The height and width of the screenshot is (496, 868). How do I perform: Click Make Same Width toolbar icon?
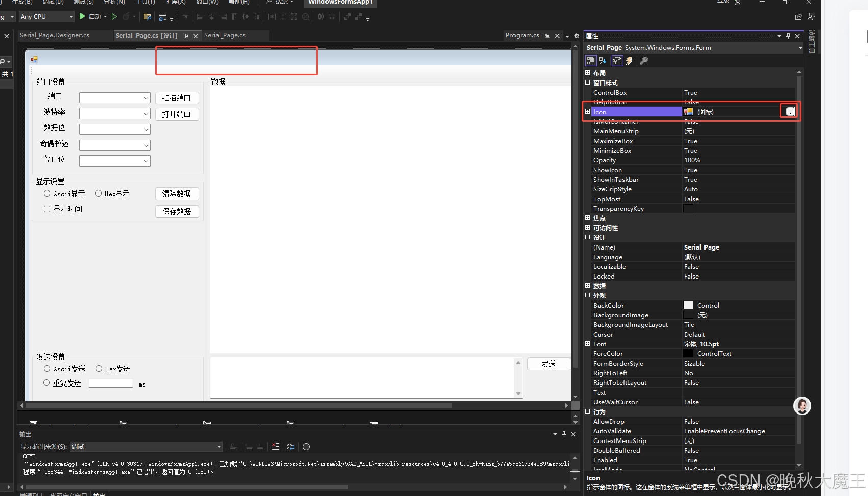(272, 17)
